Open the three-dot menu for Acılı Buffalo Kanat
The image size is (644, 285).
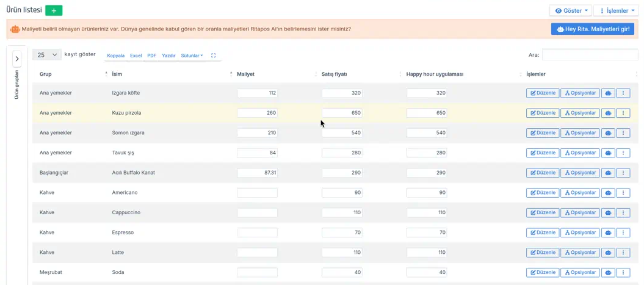click(x=623, y=173)
